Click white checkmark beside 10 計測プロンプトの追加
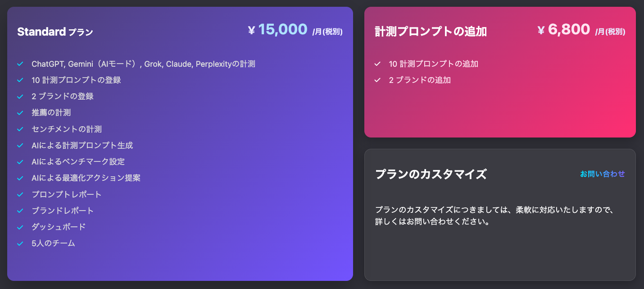Image resolution: width=644 pixels, height=289 pixels. coord(377,64)
